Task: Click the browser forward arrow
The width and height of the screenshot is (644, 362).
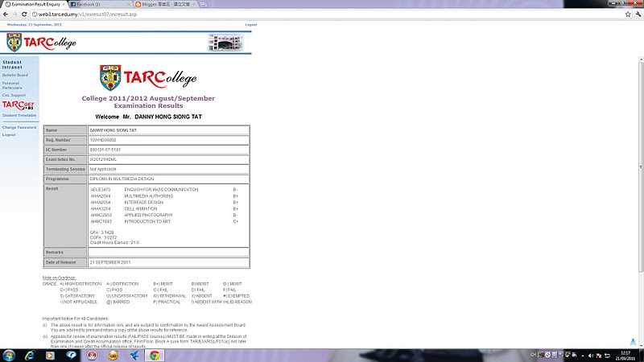Action: tap(14, 14)
